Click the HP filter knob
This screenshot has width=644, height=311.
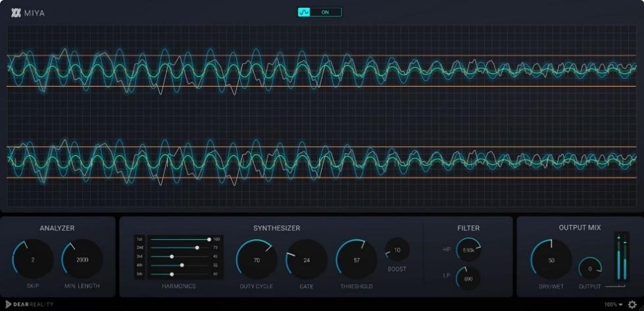[468, 249]
